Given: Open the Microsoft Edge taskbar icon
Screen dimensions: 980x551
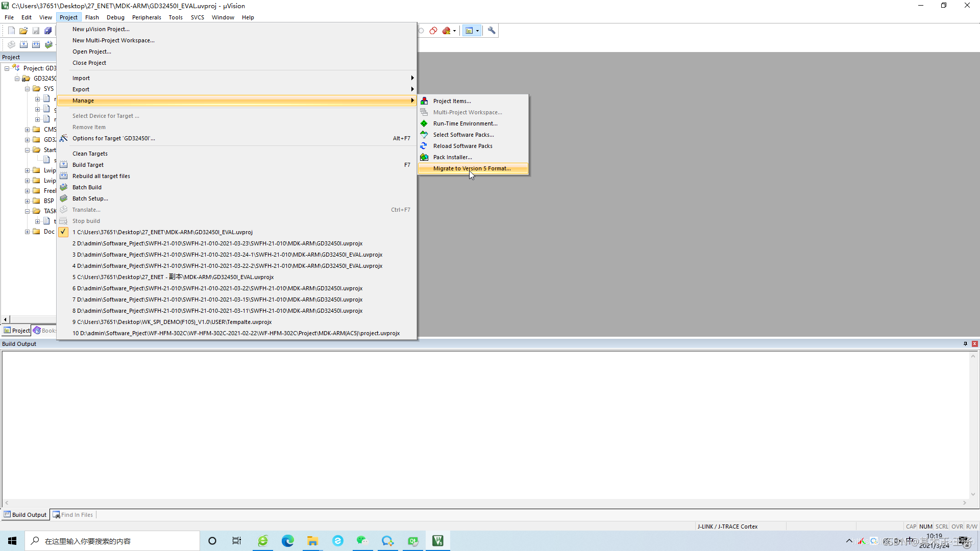Looking at the screenshot, I should 287,541.
